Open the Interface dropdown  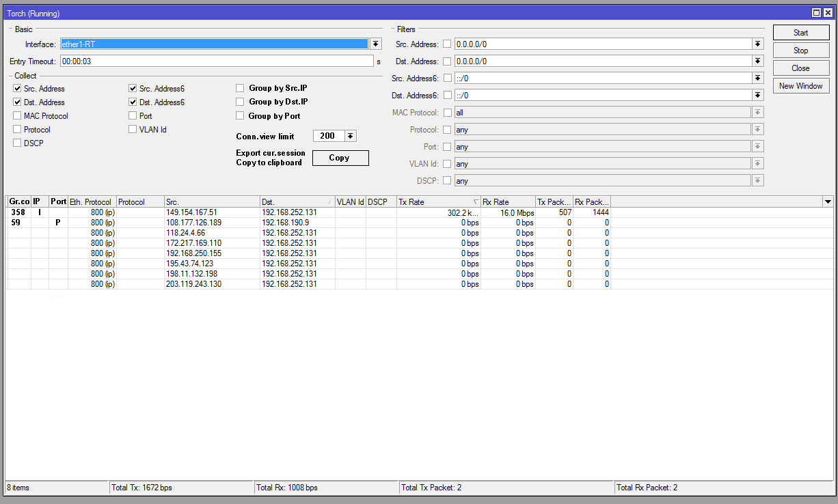coord(375,44)
